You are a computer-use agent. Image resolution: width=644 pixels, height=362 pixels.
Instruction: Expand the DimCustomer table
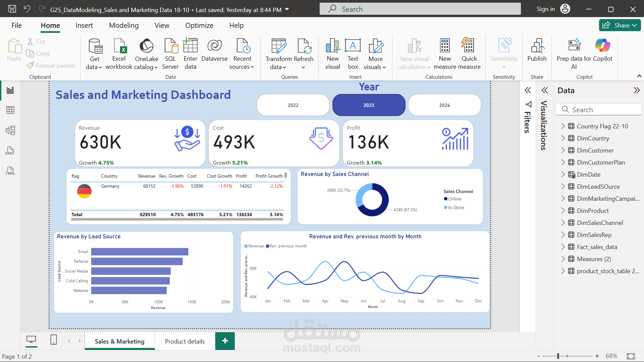pos(563,150)
